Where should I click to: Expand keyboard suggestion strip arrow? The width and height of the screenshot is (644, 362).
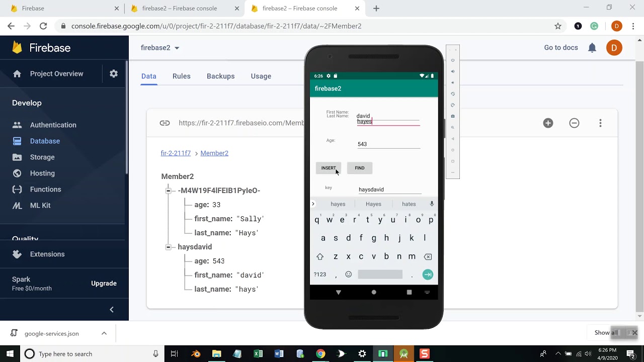[313, 204]
